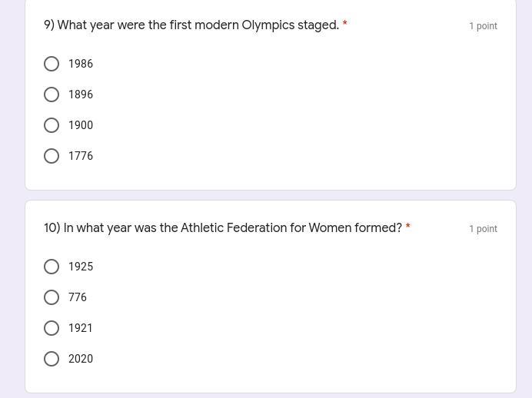This screenshot has height=398, width=532.
Task: Click the "1896" answer label text
Action: [x=81, y=95]
